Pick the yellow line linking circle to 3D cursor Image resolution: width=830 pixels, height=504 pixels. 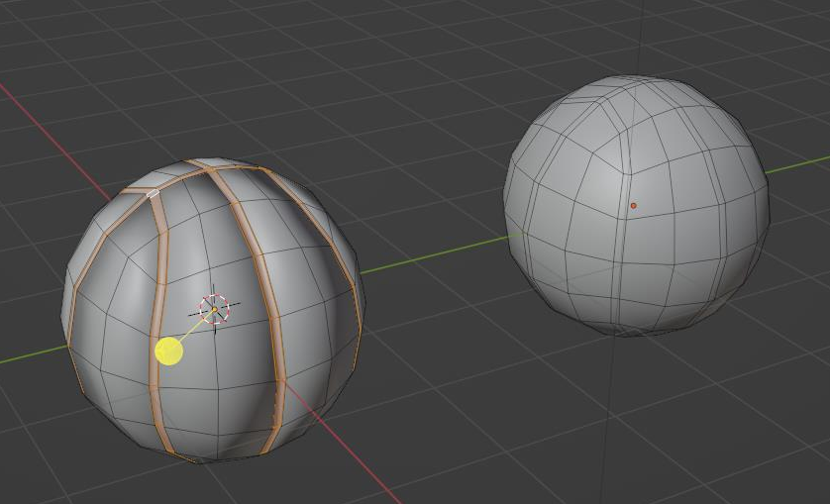pos(193,328)
